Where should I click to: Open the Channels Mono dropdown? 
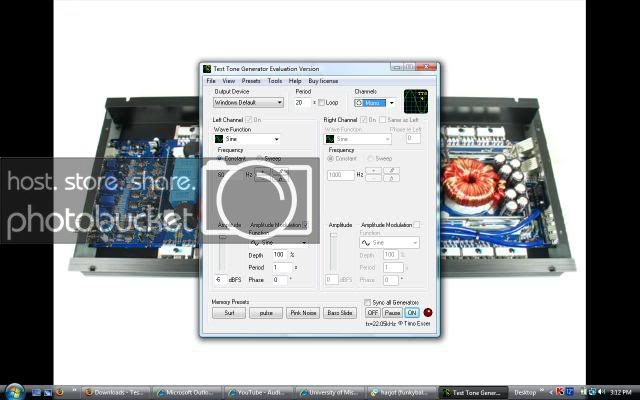(x=375, y=103)
